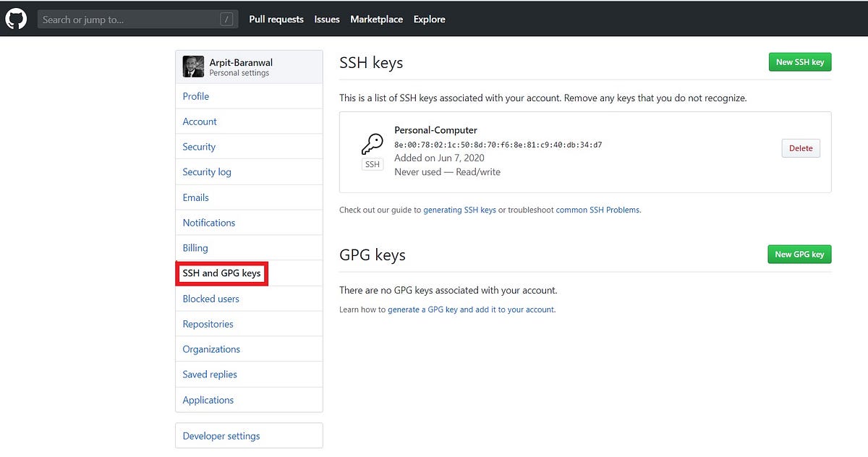
Task: Click the New GPG key button
Action: (799, 254)
